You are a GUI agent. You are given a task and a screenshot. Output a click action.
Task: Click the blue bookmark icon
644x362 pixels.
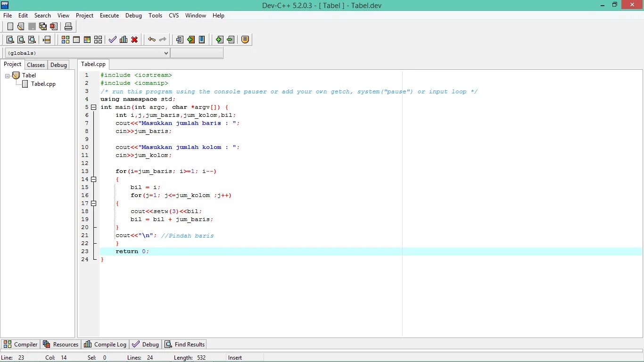[x=202, y=40]
